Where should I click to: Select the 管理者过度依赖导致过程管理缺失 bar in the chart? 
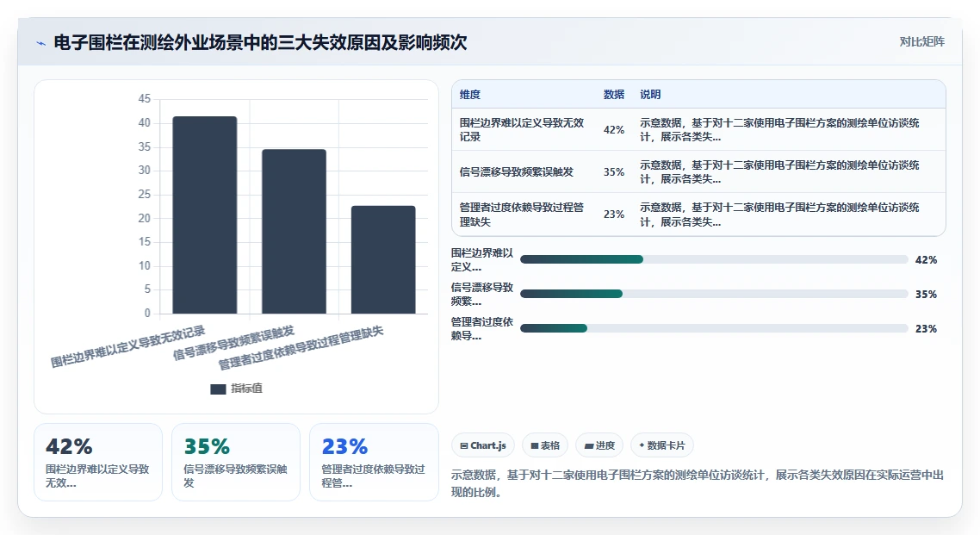(x=383, y=259)
